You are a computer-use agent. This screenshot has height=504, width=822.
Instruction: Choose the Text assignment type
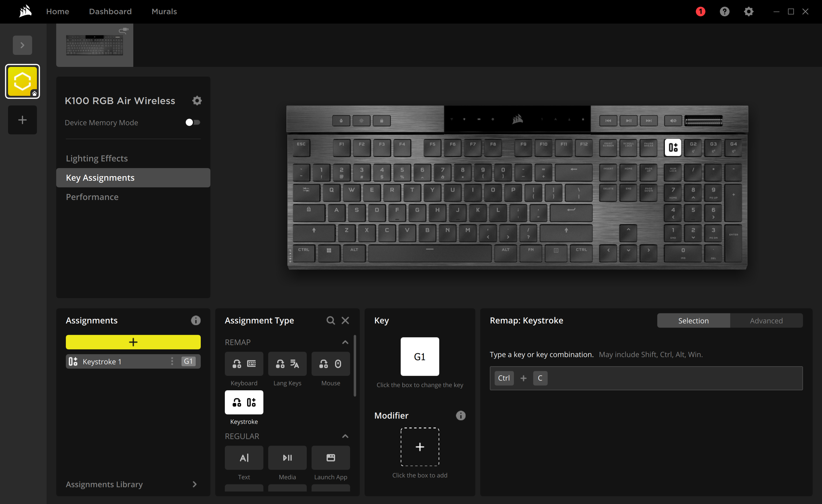pos(244,458)
